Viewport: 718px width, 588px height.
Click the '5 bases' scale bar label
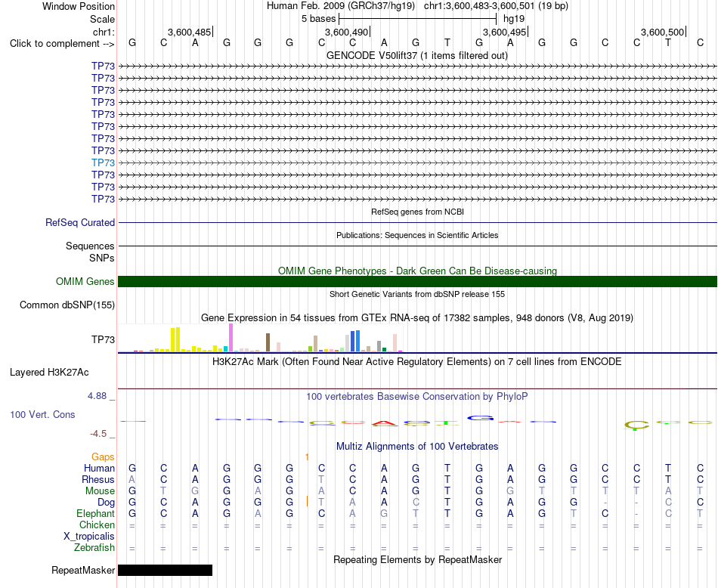tap(318, 19)
